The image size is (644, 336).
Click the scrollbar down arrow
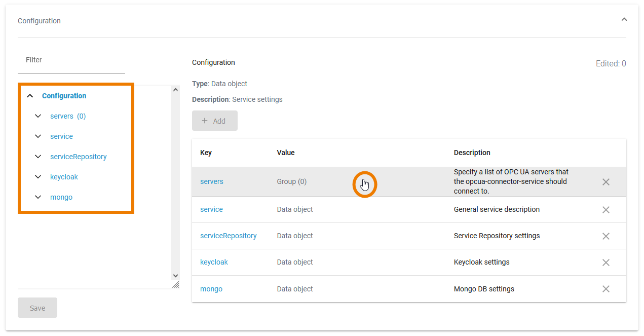click(x=175, y=276)
